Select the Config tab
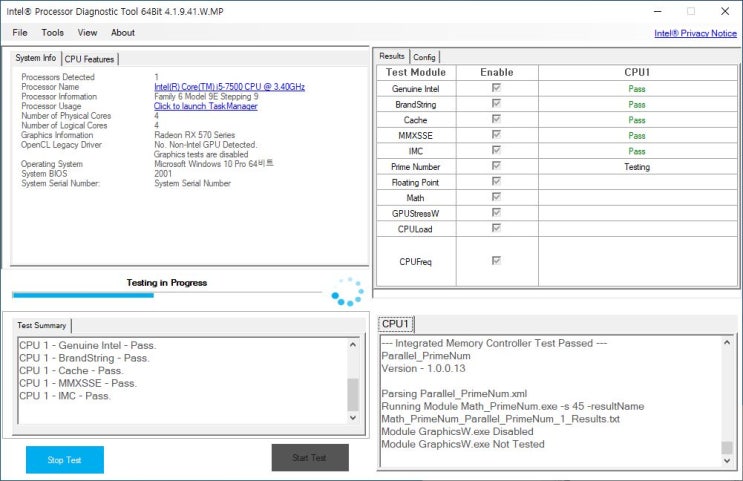The width and height of the screenshot is (743, 481). coord(424,57)
